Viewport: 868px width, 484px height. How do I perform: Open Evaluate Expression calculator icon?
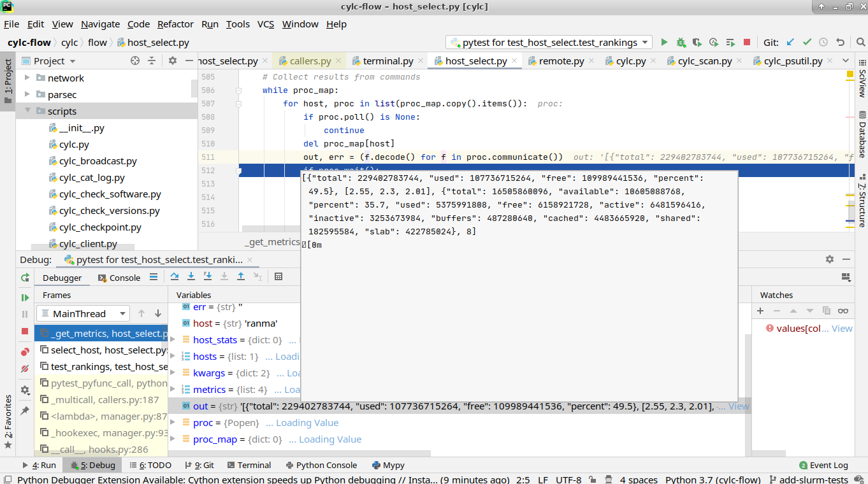(278, 276)
